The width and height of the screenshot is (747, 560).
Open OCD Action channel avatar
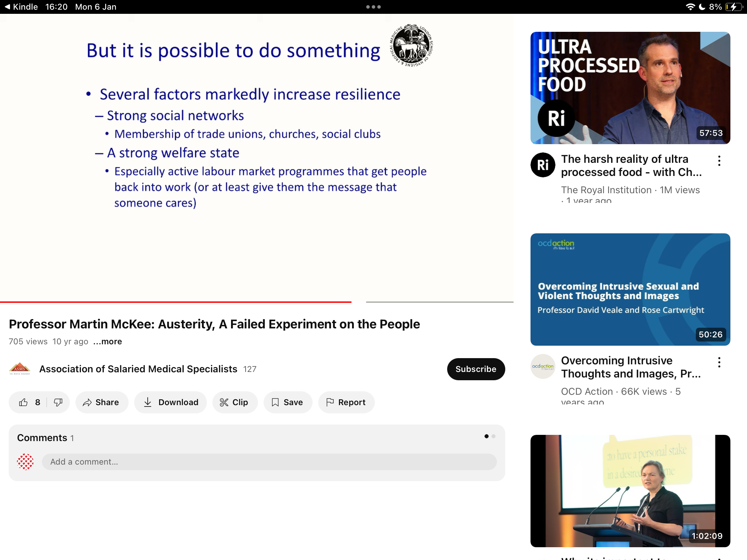[x=543, y=366]
